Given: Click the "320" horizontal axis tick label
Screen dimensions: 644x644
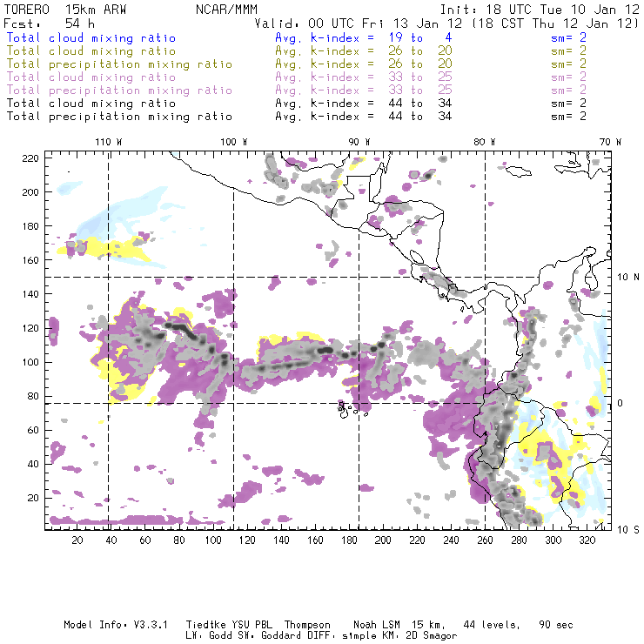Looking at the screenshot, I should click(x=587, y=540).
